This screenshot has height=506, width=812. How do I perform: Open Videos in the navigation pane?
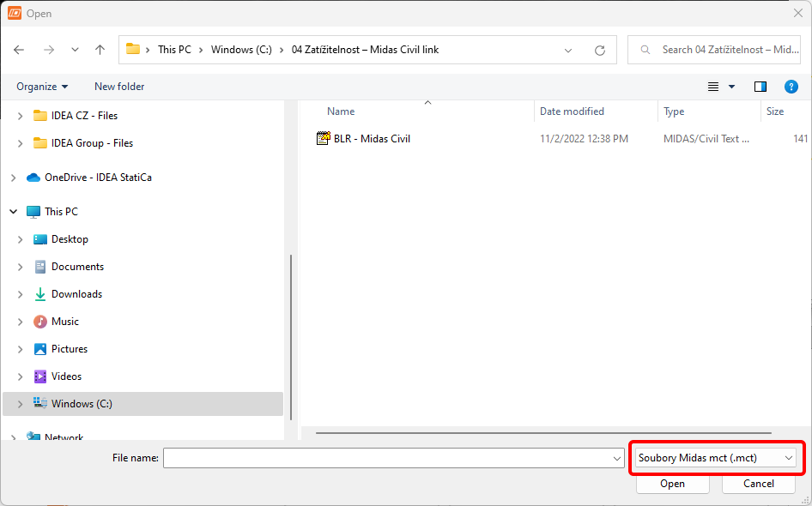click(x=66, y=376)
